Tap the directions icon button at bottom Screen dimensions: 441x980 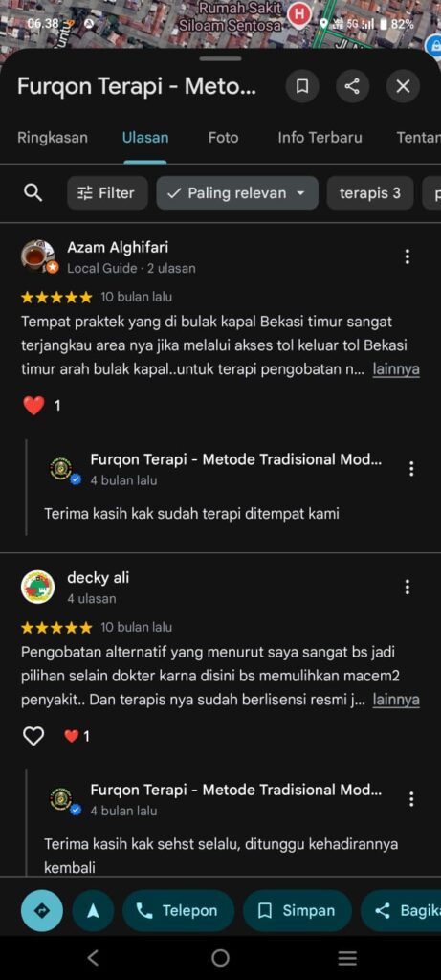point(42,911)
